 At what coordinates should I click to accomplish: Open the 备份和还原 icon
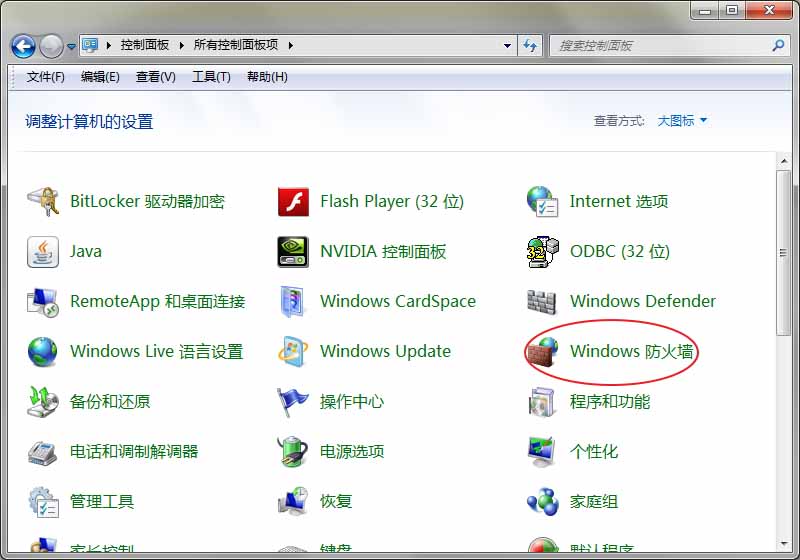pyautogui.click(x=43, y=401)
